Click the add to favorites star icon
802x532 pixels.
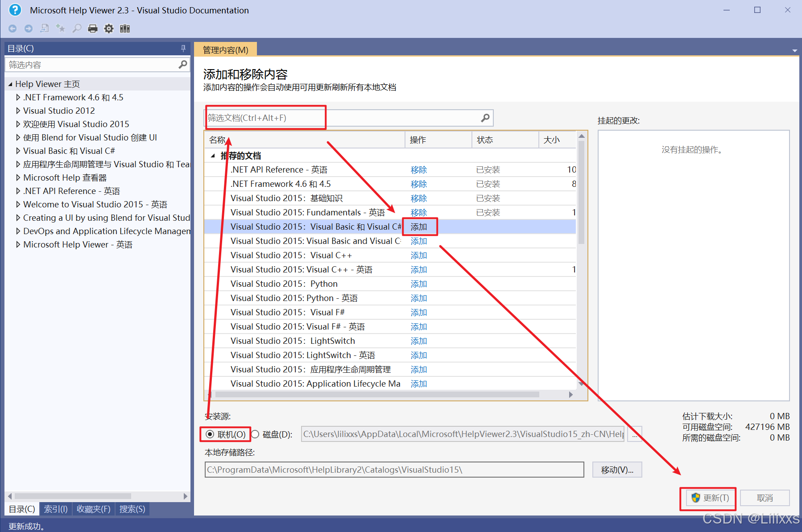coord(61,29)
